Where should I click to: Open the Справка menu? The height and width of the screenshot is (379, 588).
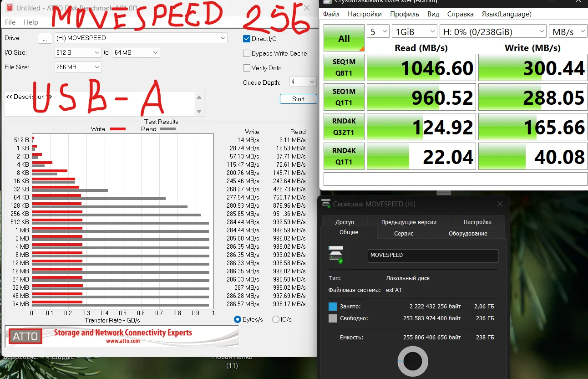click(461, 14)
